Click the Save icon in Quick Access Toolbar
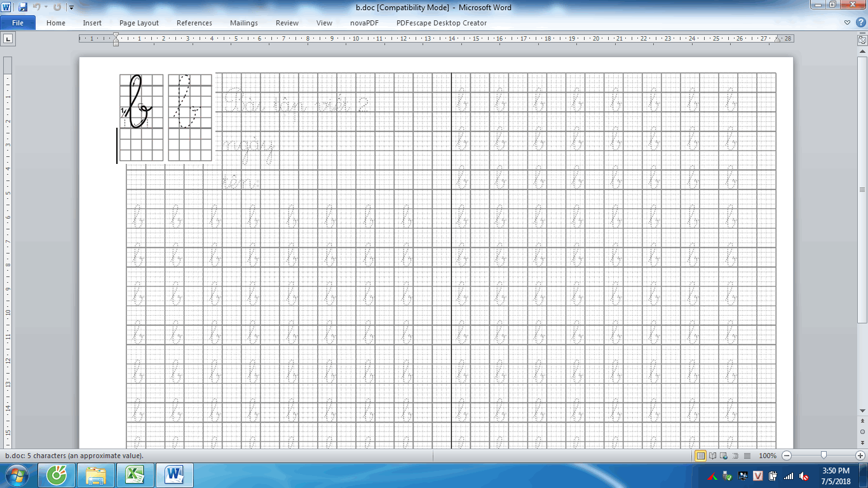Viewport: 868px width, 488px height. tap(23, 8)
